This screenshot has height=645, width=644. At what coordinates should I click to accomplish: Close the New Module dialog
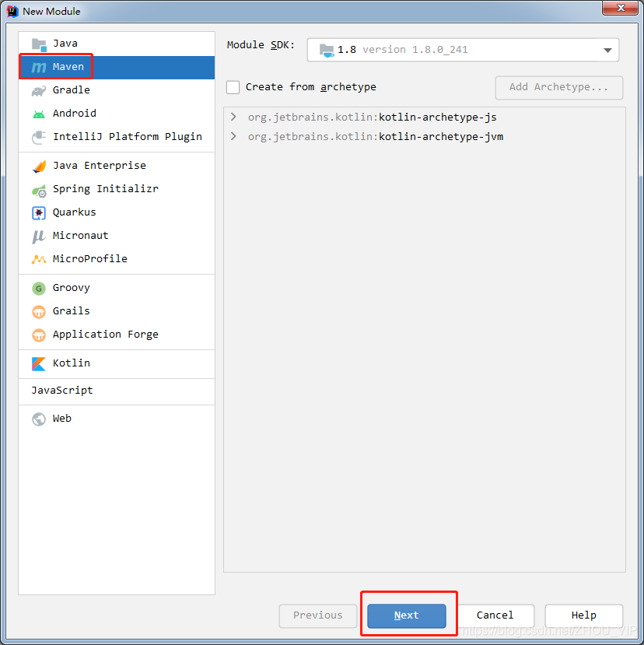click(621, 8)
